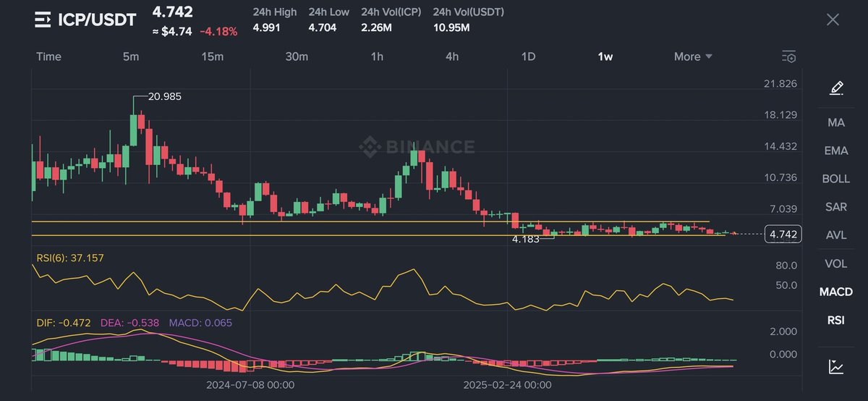868x401 pixels.
Task: Click the -4.18% change value
Action: pos(218,31)
